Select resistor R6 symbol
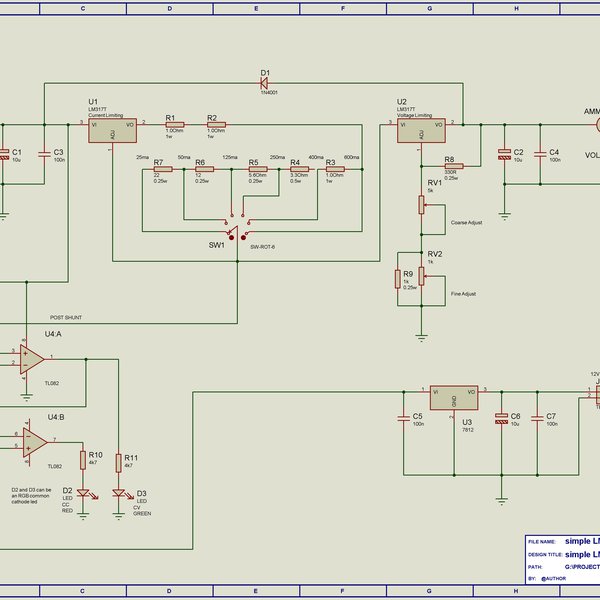This screenshot has height=600, width=600. [204, 169]
